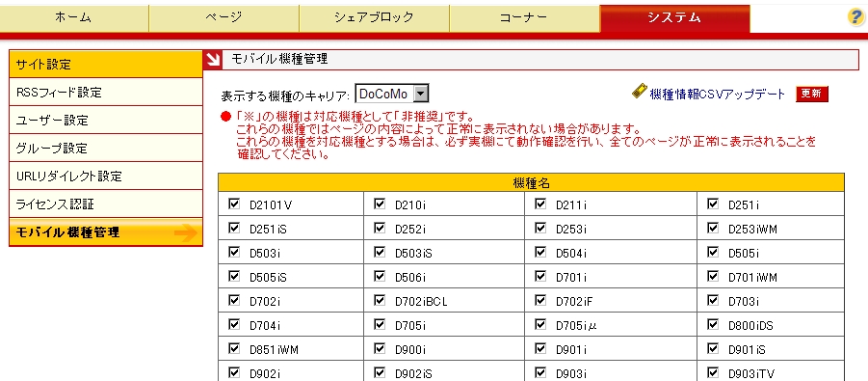868x381 pixels.
Task: Uncheck the D251i checkbox
Action: pyautogui.click(x=713, y=204)
